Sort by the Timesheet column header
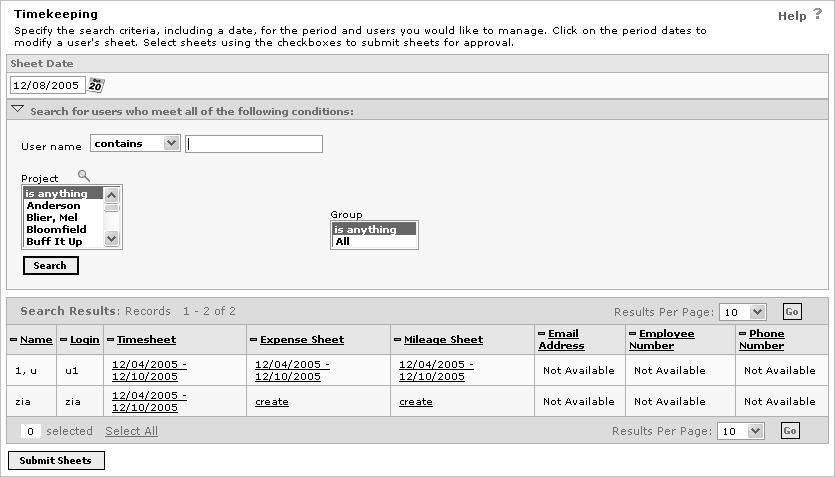 pyautogui.click(x=146, y=340)
